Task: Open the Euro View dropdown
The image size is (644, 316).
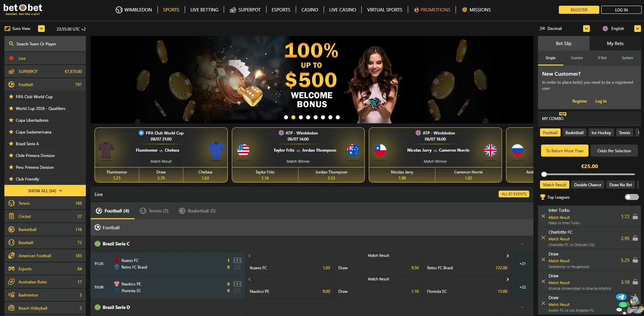Action: (41, 29)
